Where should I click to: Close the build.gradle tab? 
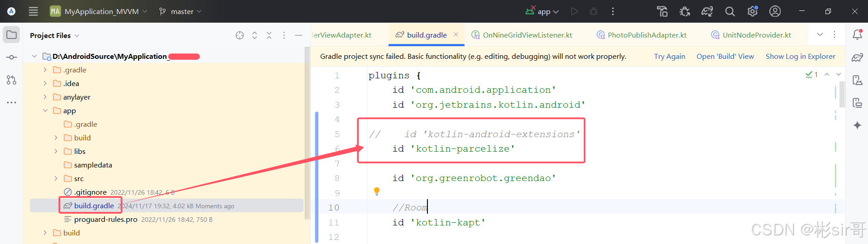click(456, 34)
